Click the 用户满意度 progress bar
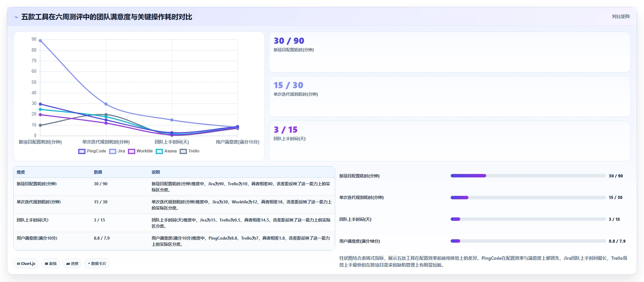This screenshot has width=644, height=282. tap(528, 241)
